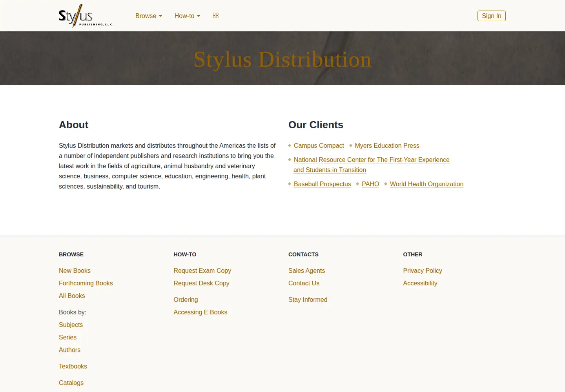
Task: Click the Our Clients heading
Action: coord(315,125)
